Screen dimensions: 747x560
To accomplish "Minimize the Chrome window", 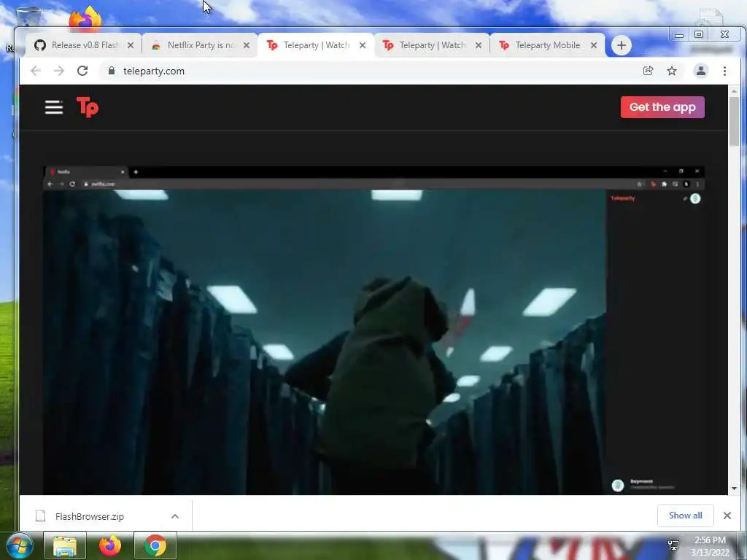I will tap(679, 35).
